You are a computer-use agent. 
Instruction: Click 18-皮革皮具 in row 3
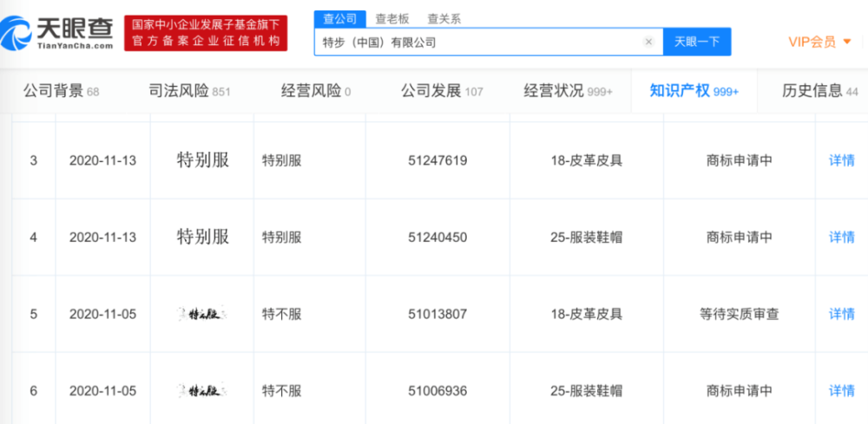[x=587, y=161]
